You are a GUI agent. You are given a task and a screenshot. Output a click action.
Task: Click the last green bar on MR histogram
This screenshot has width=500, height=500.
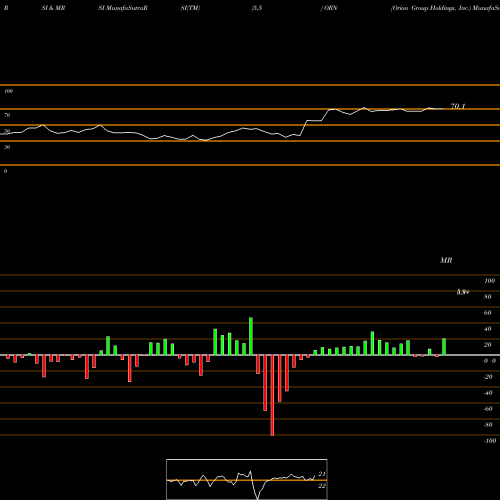click(444, 347)
